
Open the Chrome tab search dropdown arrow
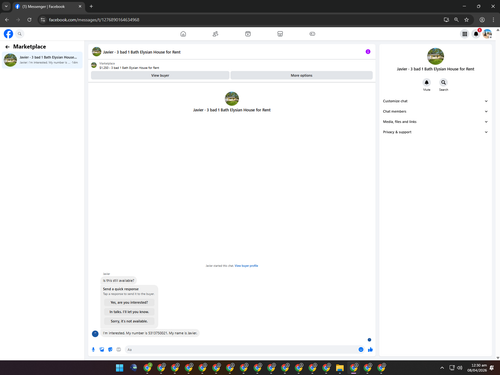[6, 6]
